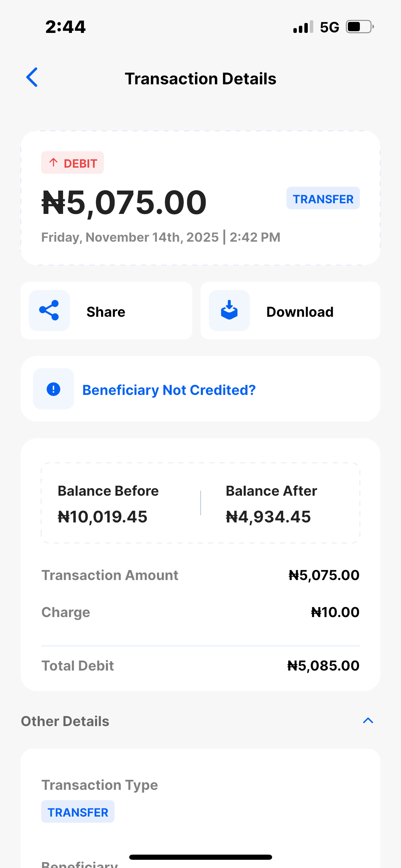Tap the Balance After amount ₦4,934.45
This screenshot has width=401, height=868.
coord(268,517)
